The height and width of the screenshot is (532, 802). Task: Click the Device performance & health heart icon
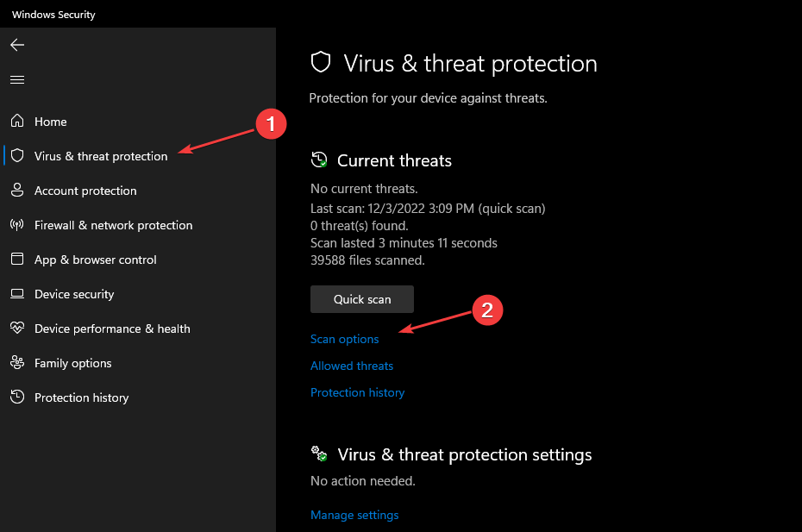click(x=17, y=329)
